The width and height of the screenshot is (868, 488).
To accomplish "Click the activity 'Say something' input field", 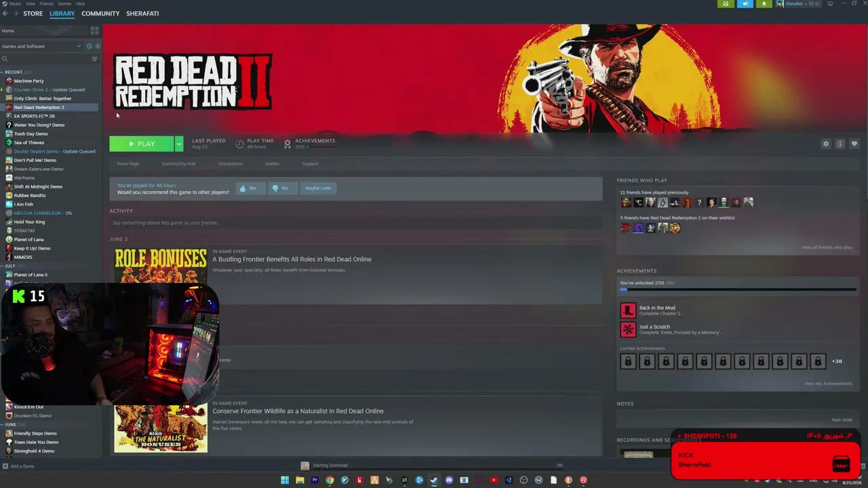I will tap(355, 223).
